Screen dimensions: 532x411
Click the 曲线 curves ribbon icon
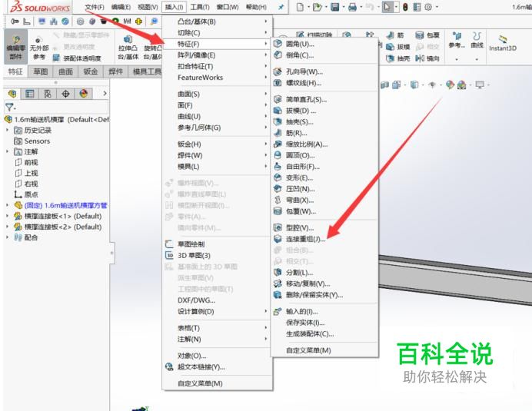coord(477,41)
